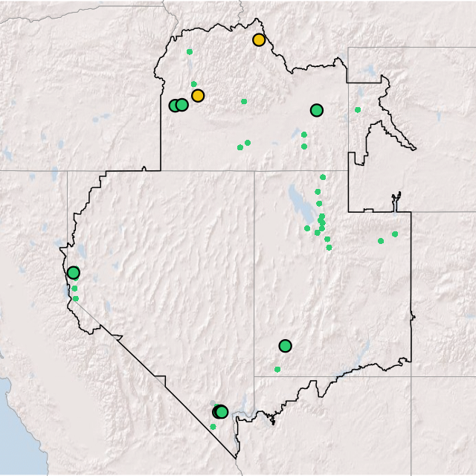Select the small dot below the southern marker cluster
The image size is (476, 476).
point(213,427)
